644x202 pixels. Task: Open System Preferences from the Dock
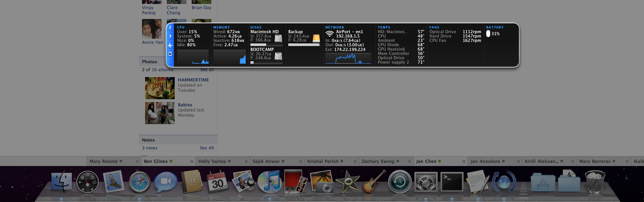coord(426,182)
